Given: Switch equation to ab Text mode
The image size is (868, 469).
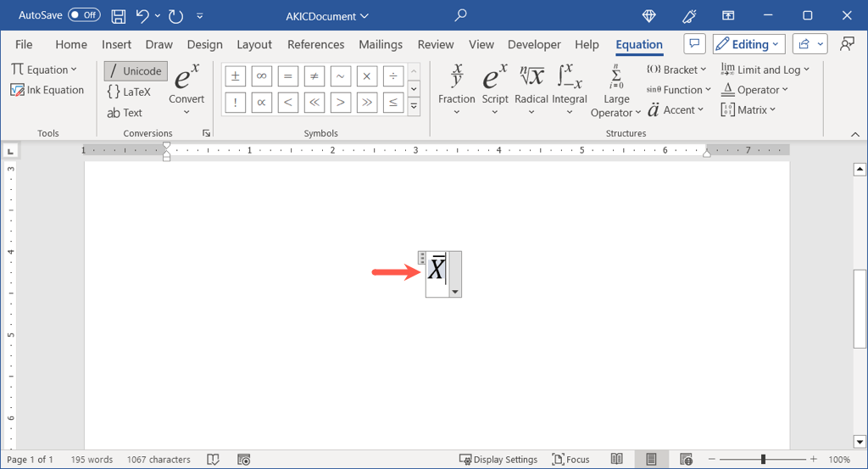Looking at the screenshot, I should [125, 113].
